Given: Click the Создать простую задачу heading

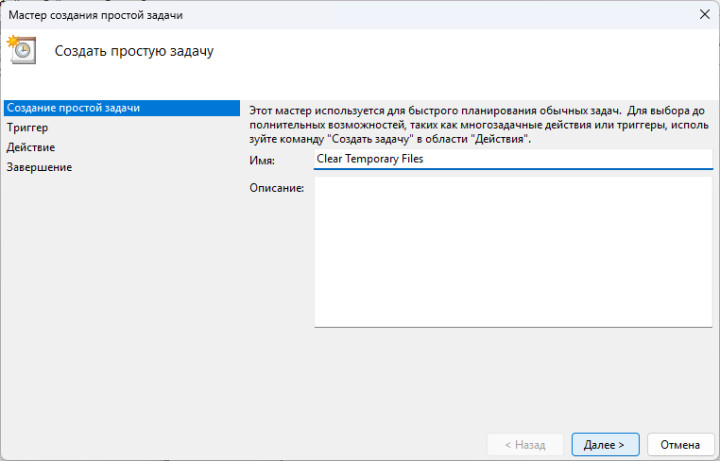Looking at the screenshot, I should (x=134, y=50).
